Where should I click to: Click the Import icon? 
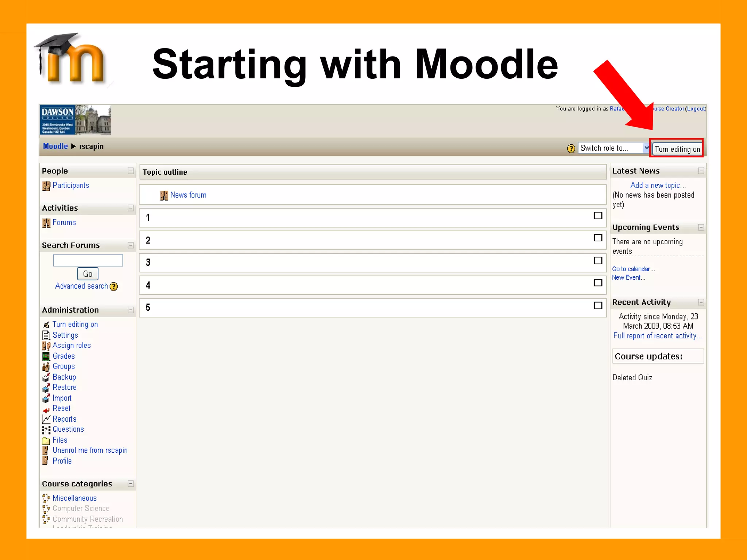click(x=46, y=398)
